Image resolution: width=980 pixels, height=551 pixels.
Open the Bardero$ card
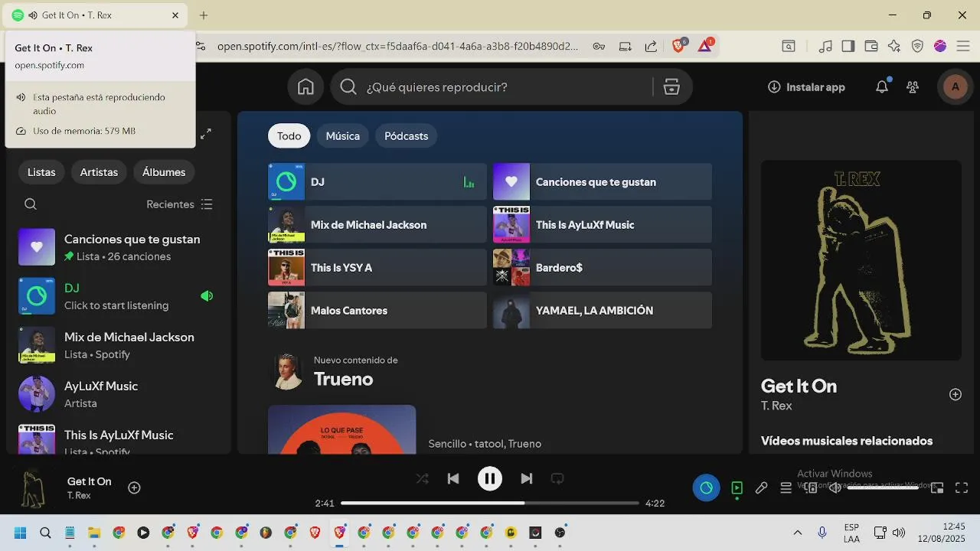(x=603, y=267)
